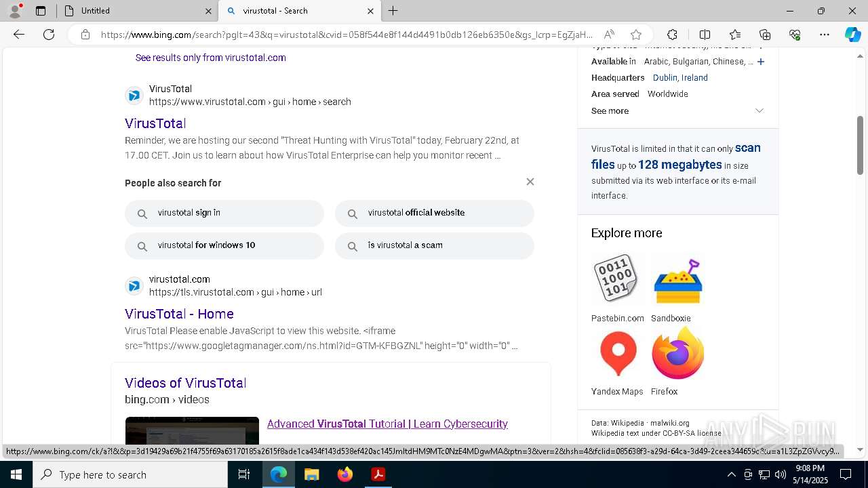The image size is (868, 488).
Task: Expand See more in info panel
Action: pyautogui.click(x=678, y=110)
